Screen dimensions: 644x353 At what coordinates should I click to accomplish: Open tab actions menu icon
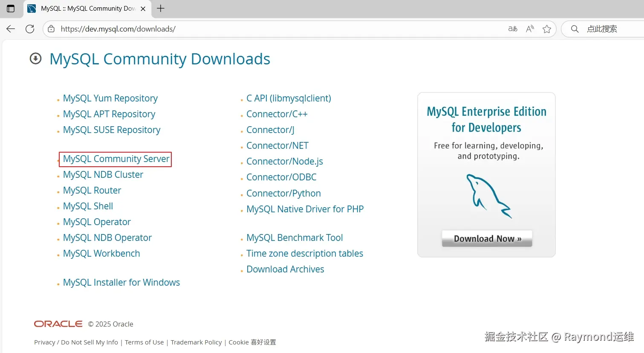(x=11, y=9)
